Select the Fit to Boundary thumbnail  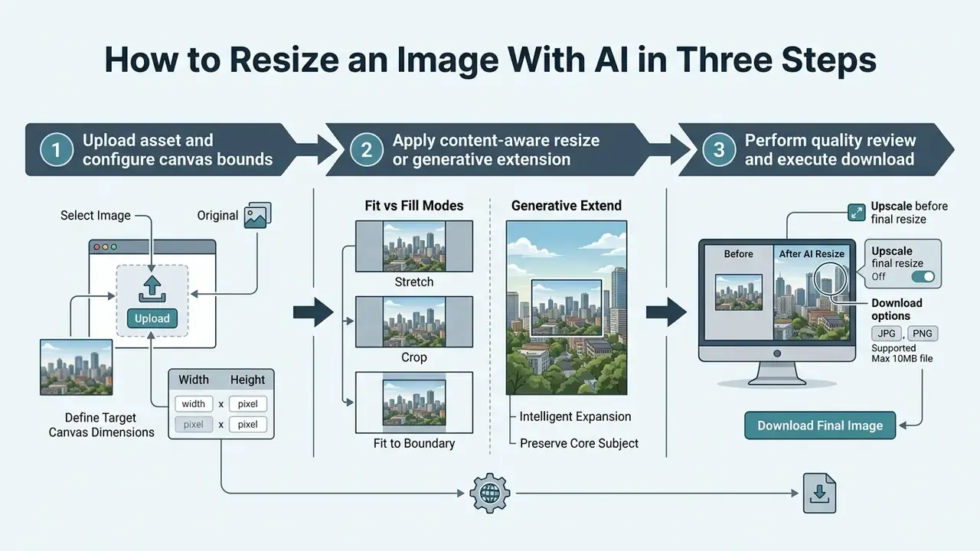(414, 402)
